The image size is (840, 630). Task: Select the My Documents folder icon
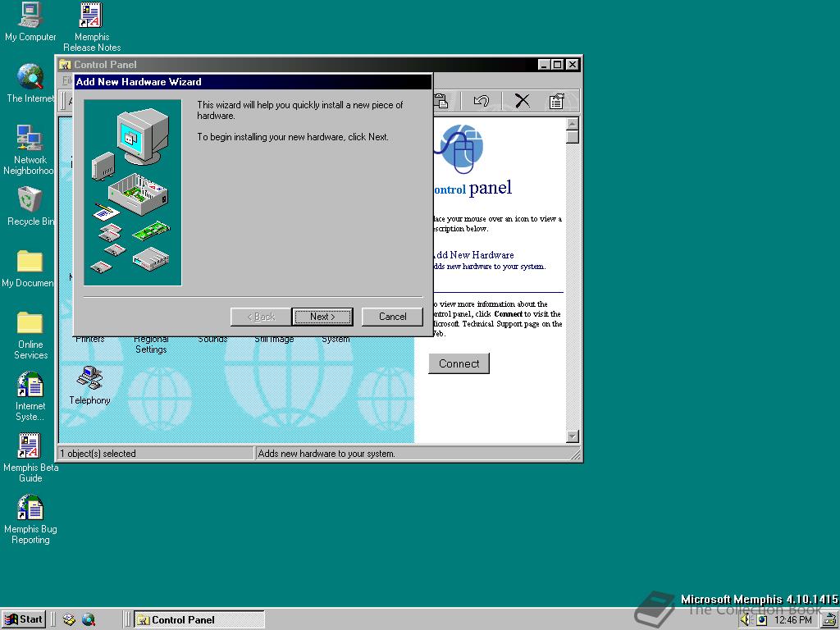29,268
